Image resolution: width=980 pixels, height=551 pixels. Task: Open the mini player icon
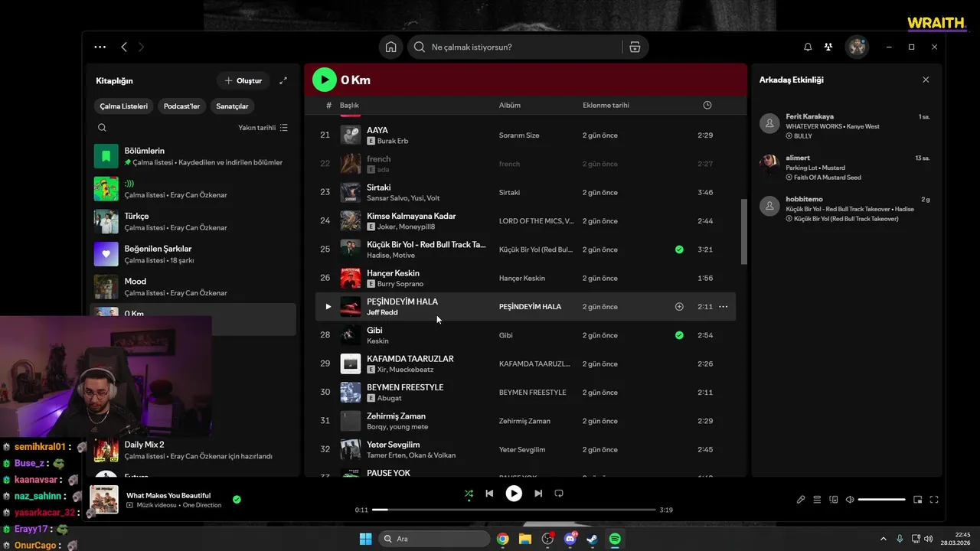(x=917, y=500)
